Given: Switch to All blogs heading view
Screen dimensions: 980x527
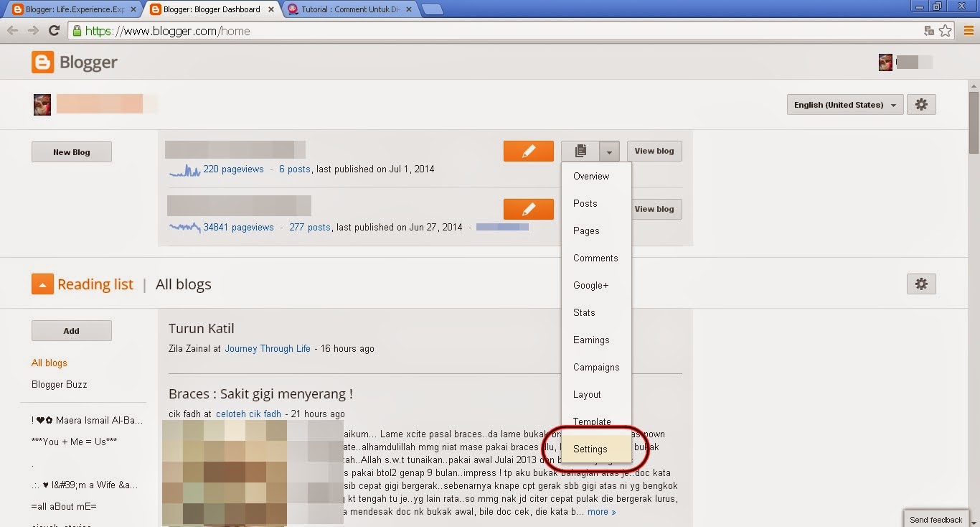Looking at the screenshot, I should click(184, 284).
